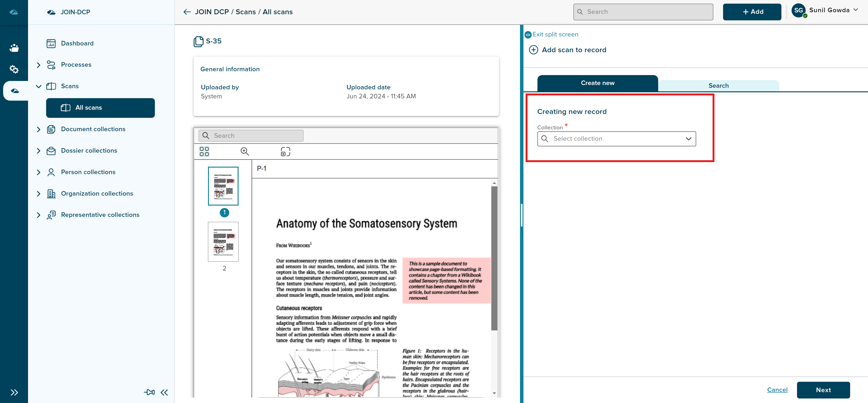This screenshot has width=868, height=403.
Task: Click the back arrow beside JOIN DCP breadcrumb
Action: click(x=187, y=12)
